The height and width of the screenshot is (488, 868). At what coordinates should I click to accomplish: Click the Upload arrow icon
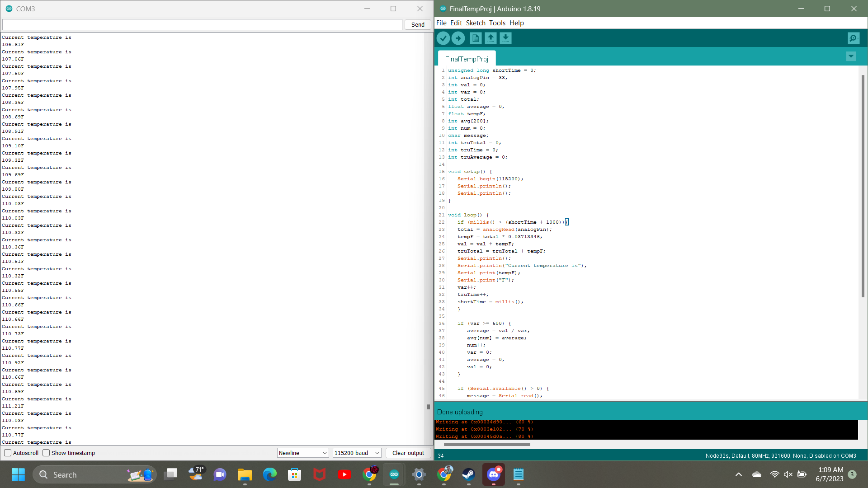pyautogui.click(x=458, y=38)
